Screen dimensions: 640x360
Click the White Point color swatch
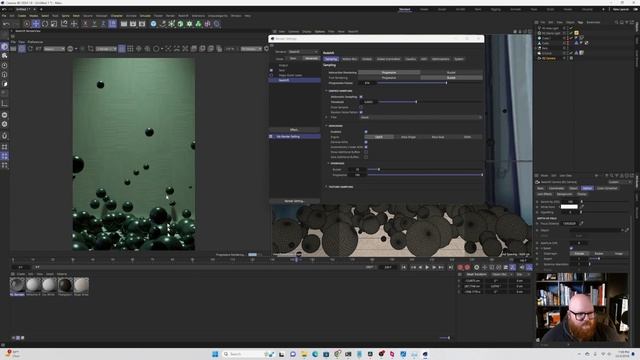[x=569, y=207]
